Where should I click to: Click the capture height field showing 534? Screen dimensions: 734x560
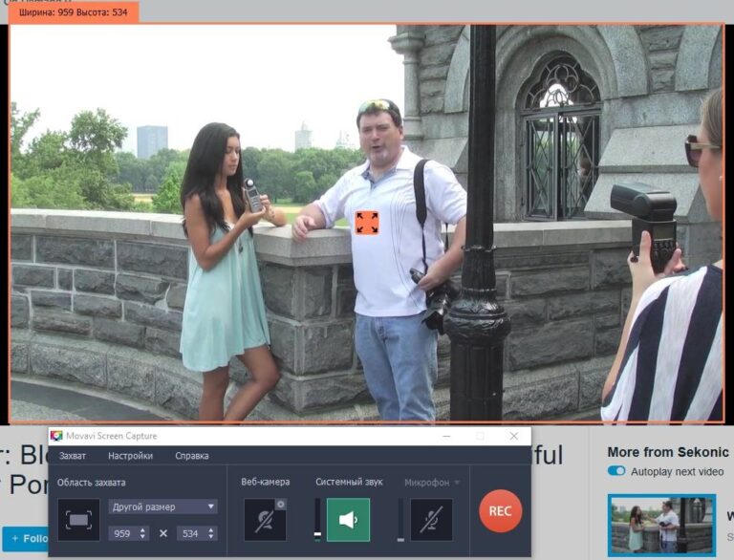click(190, 533)
